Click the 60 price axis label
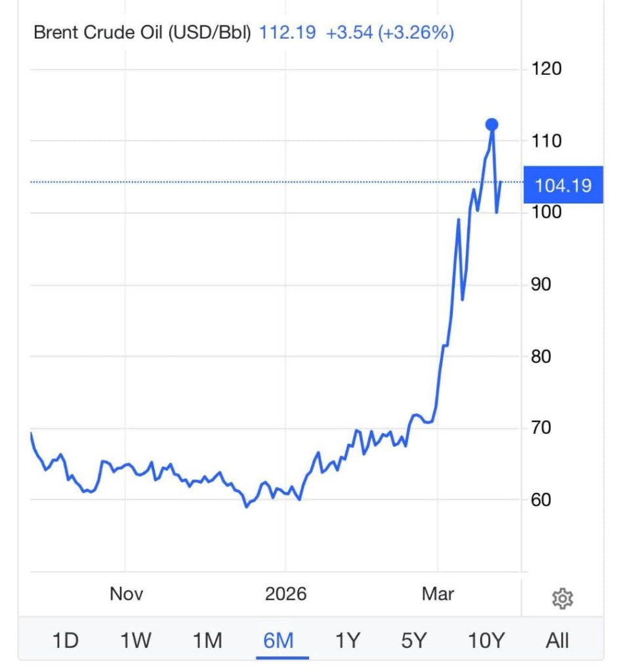The image size is (622, 672). pos(541,500)
